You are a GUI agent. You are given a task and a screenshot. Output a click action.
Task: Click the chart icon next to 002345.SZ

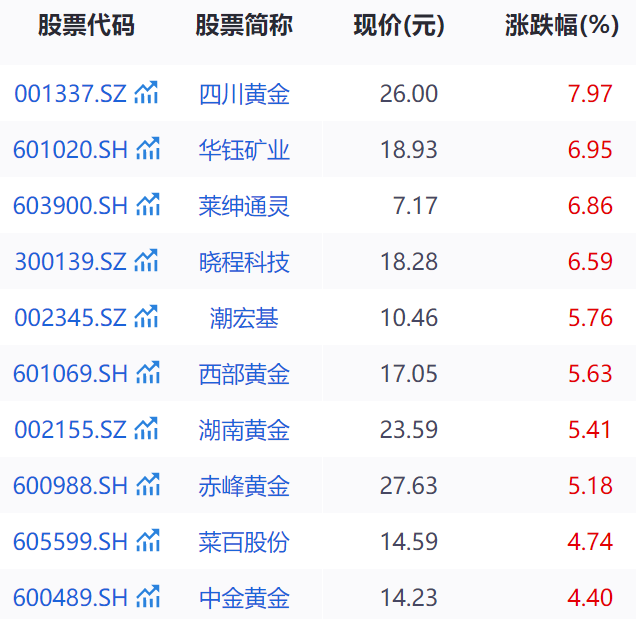[147, 318]
